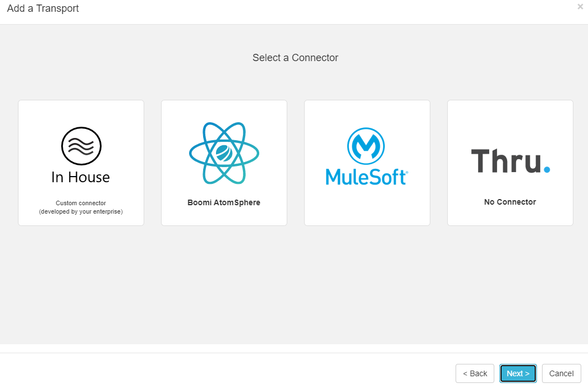Click the "Add a Transport" dialog title

tap(43, 8)
